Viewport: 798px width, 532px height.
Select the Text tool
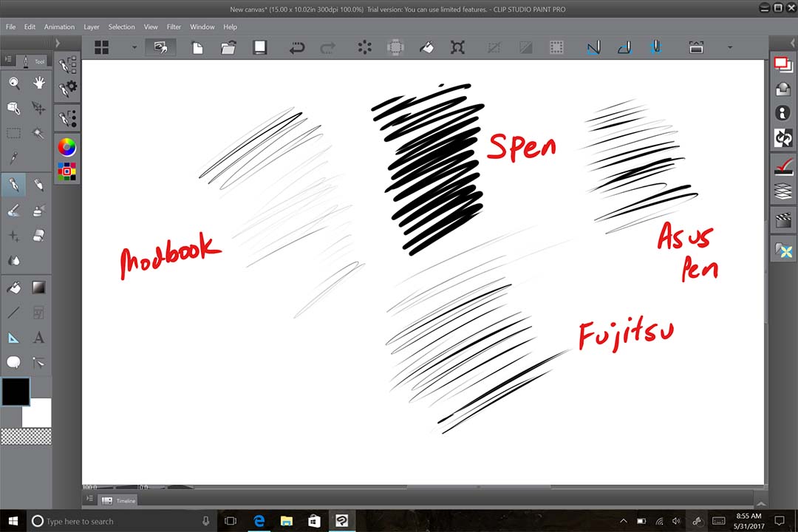[x=38, y=338]
